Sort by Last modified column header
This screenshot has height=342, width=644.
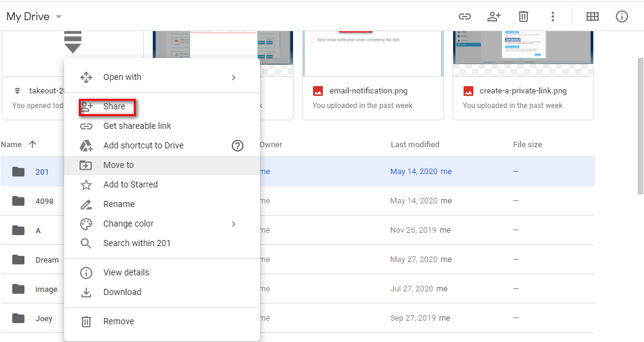coord(415,145)
